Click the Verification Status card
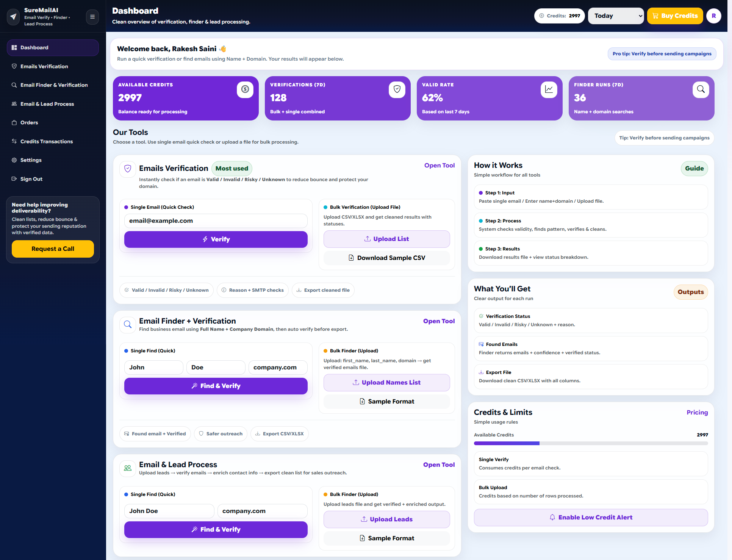 point(591,321)
